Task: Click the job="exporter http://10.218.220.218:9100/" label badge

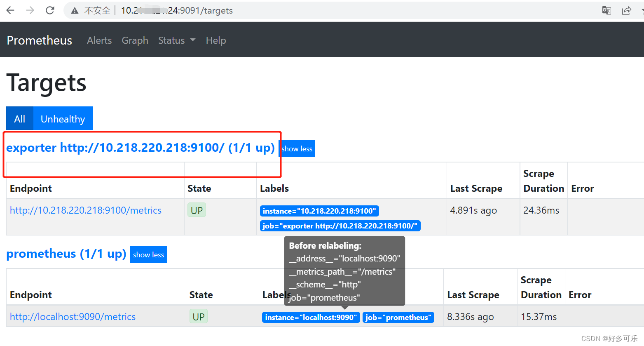Action: click(340, 226)
